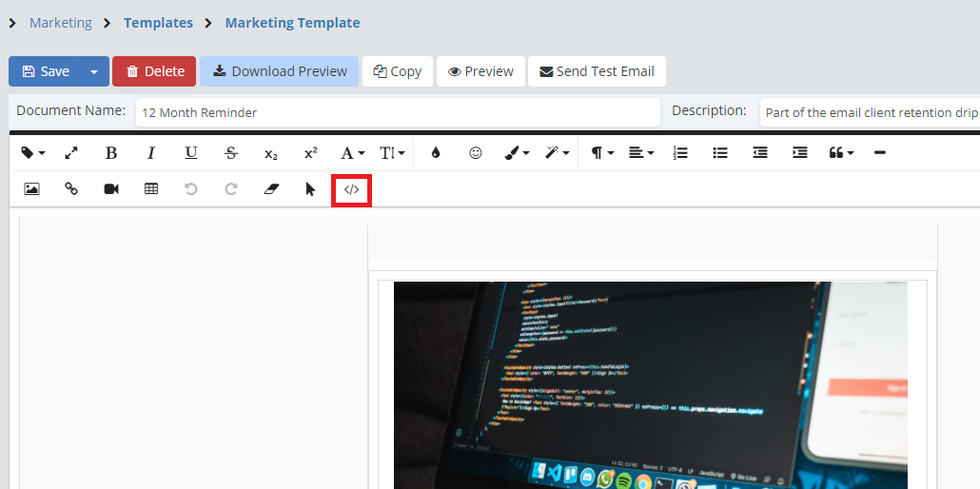This screenshot has height=489, width=980.
Task: Insert an image using picture icon
Action: click(x=31, y=189)
